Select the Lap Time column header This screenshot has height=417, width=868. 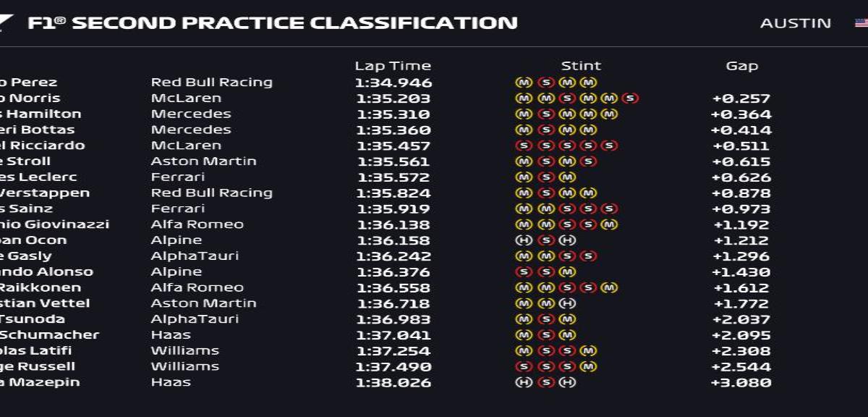point(393,66)
